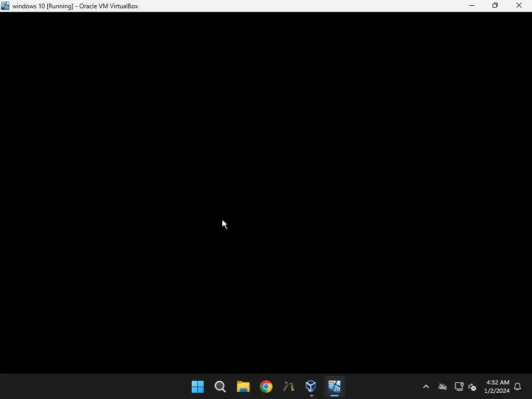Click the window title 'windows 10 [Running]'
The width and height of the screenshot is (532, 399).
coord(43,6)
